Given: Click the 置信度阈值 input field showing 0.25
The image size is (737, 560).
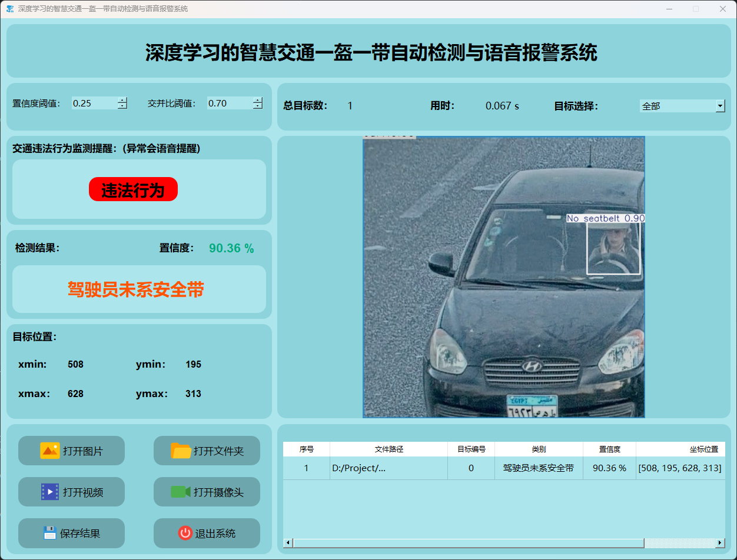Looking at the screenshot, I should click(94, 103).
